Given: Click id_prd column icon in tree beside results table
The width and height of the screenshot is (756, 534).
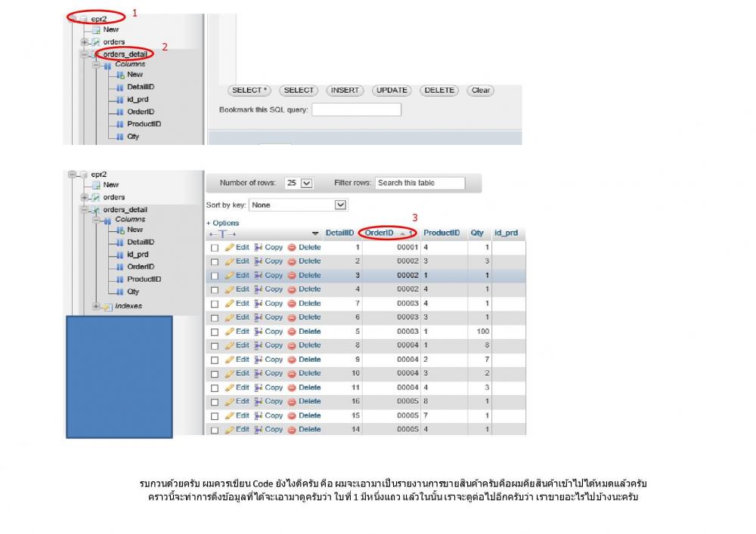Looking at the screenshot, I should click(119, 255).
